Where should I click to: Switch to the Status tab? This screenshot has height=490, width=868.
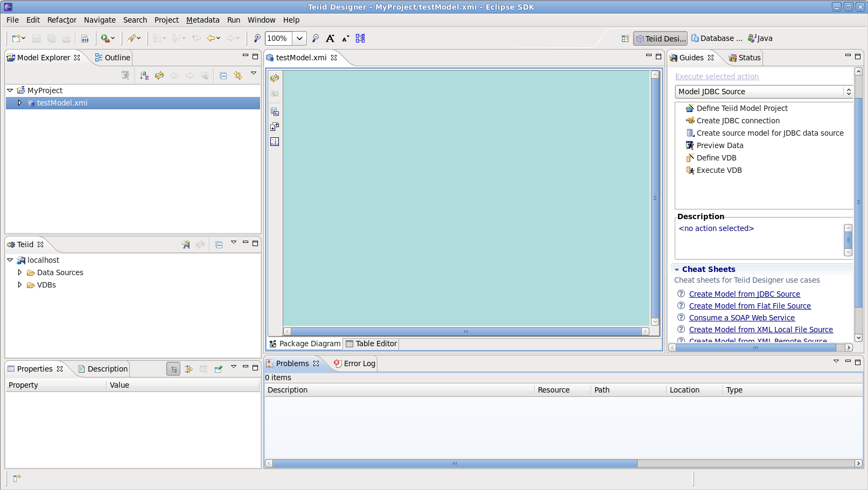744,58
